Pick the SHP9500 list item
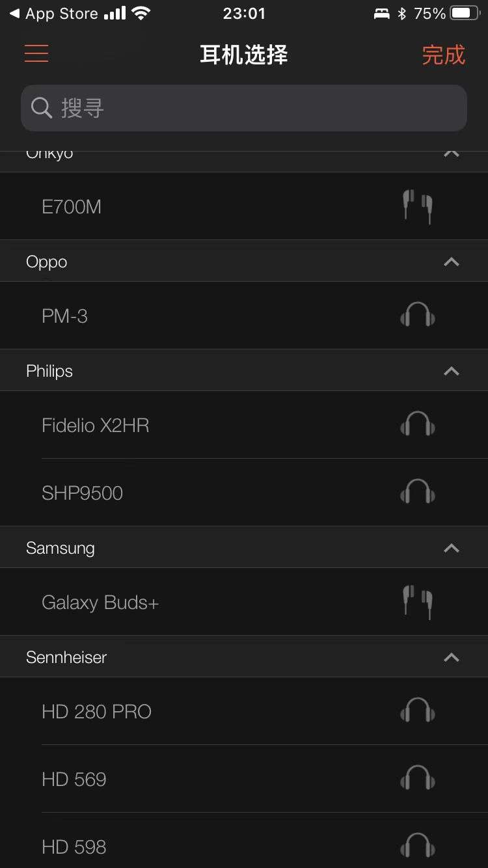 pos(83,493)
